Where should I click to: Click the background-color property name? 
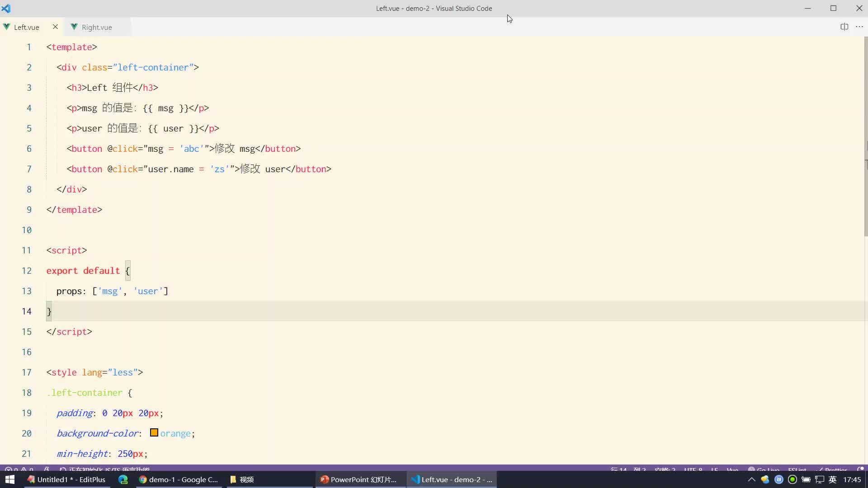click(x=97, y=433)
